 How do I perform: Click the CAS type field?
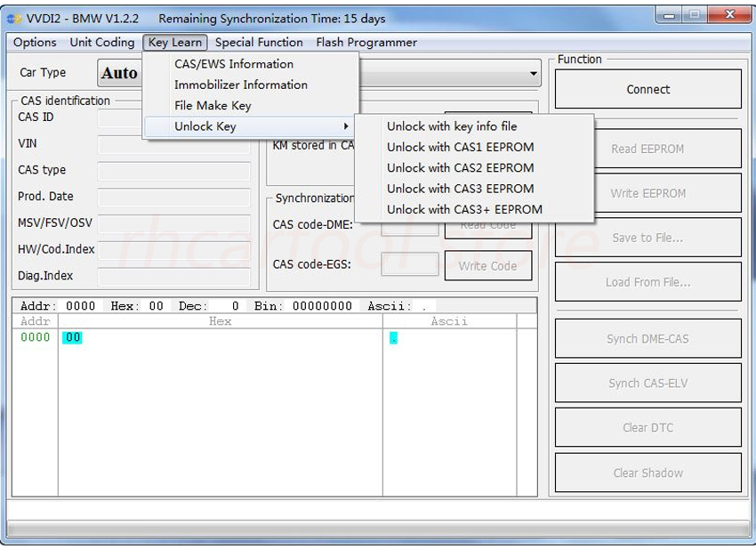173,171
